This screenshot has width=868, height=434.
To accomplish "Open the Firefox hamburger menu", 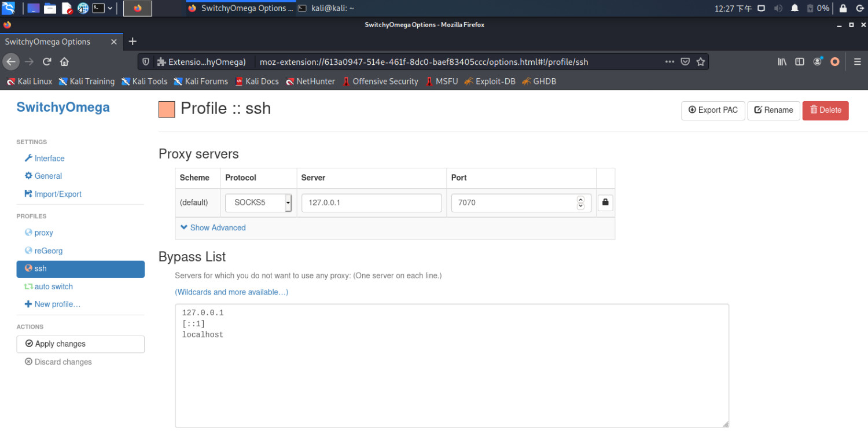I will [858, 61].
